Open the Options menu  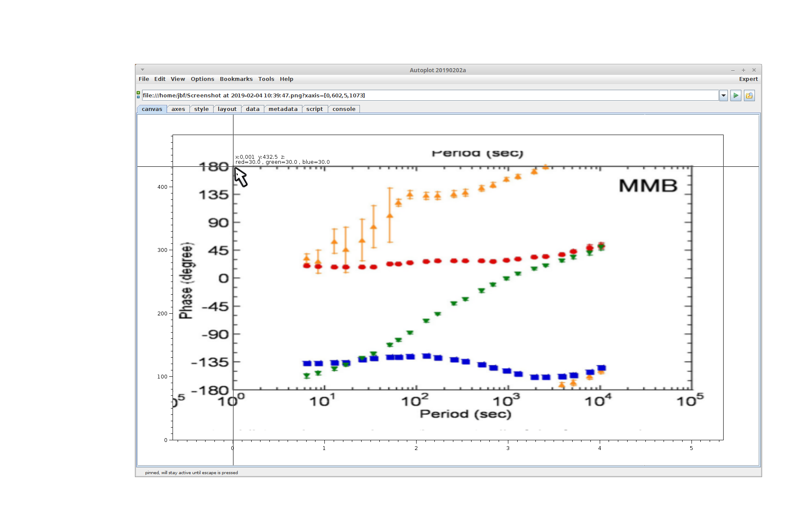pos(202,79)
